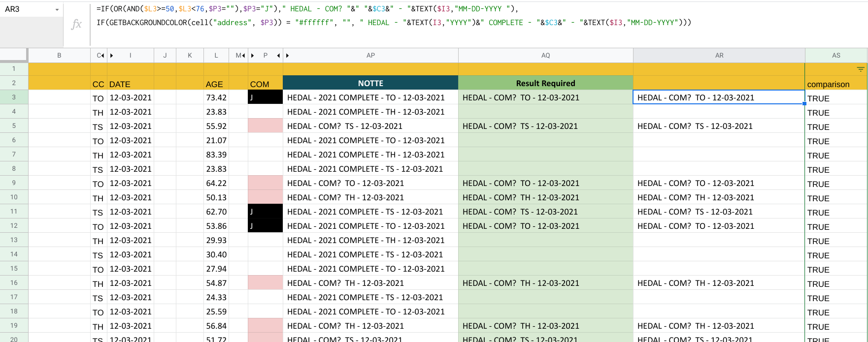
Task: Select row 10 header
Action: pos(14,197)
